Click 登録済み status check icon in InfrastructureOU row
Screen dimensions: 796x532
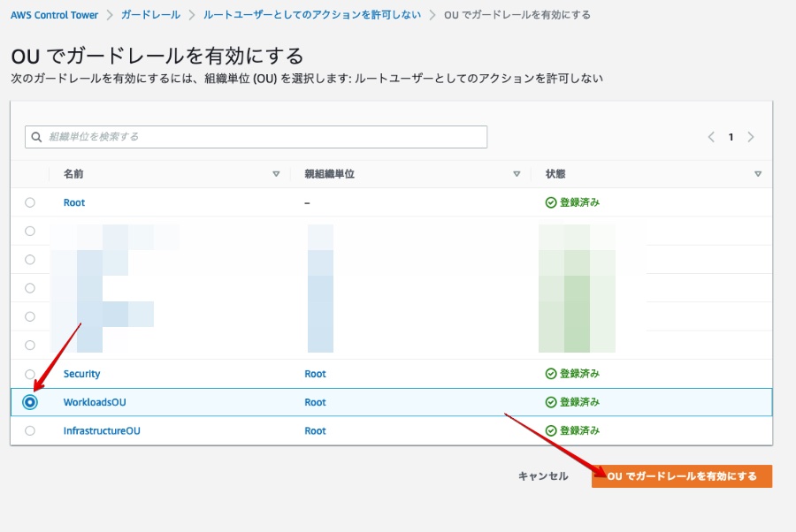pos(551,430)
